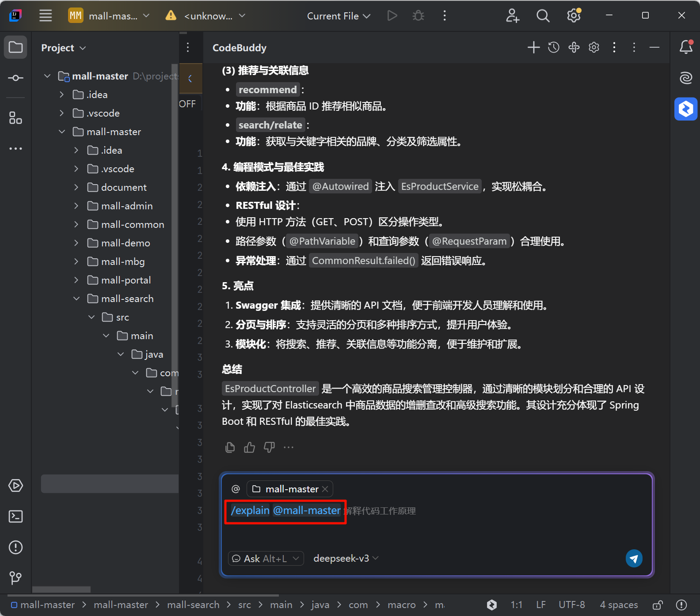This screenshot has height=616, width=700.
Task: Open the Git version control tool window
Action: click(x=15, y=578)
